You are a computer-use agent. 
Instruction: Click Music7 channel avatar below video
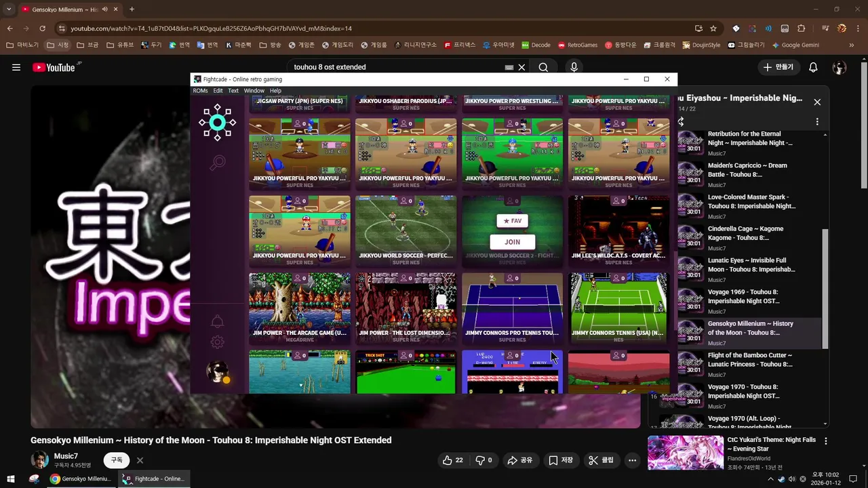tap(40, 460)
